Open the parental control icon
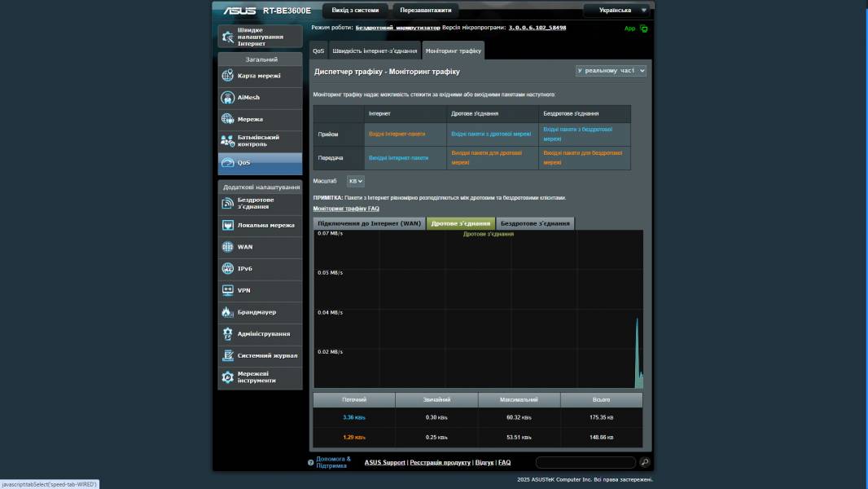The width and height of the screenshot is (868, 489). pos(227,141)
